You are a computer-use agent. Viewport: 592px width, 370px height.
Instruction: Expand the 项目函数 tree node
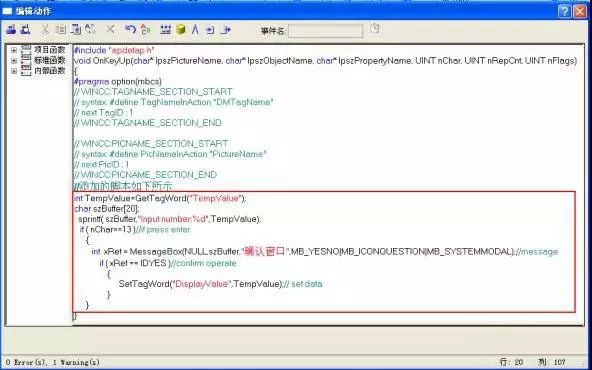[14, 50]
